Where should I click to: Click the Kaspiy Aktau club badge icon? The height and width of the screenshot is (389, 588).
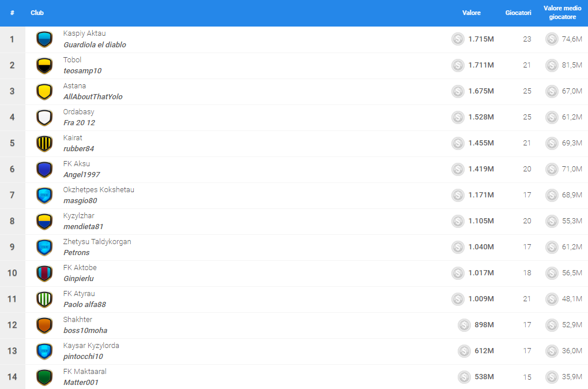click(x=44, y=39)
